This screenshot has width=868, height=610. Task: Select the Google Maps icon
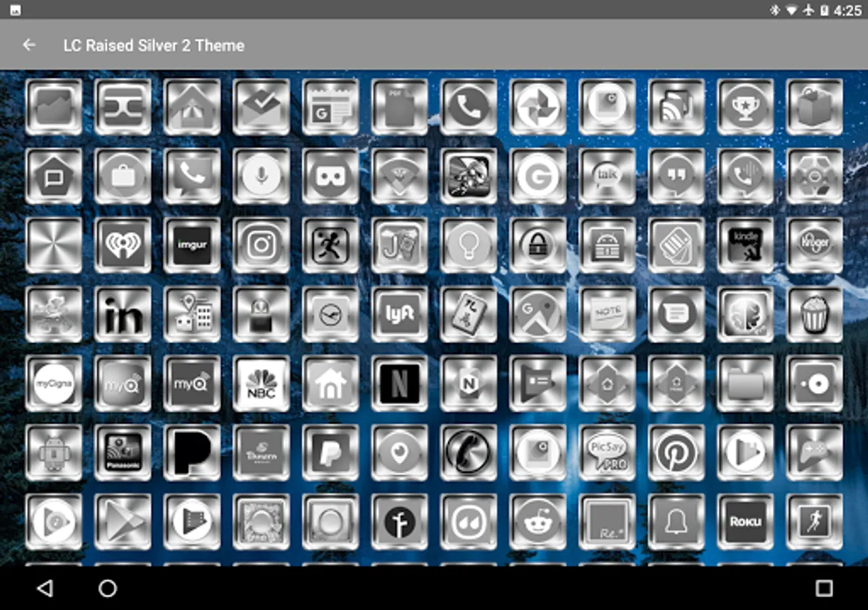[x=538, y=314]
